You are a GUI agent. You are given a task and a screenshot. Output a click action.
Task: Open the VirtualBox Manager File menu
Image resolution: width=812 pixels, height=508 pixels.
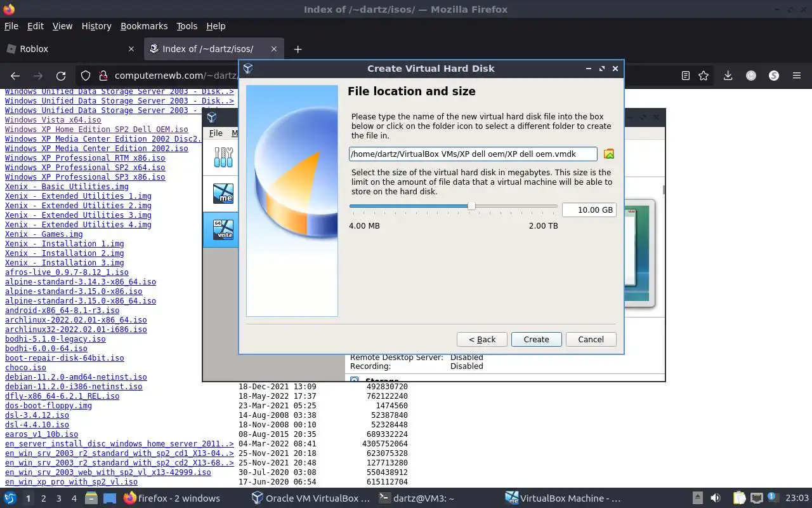coord(216,133)
